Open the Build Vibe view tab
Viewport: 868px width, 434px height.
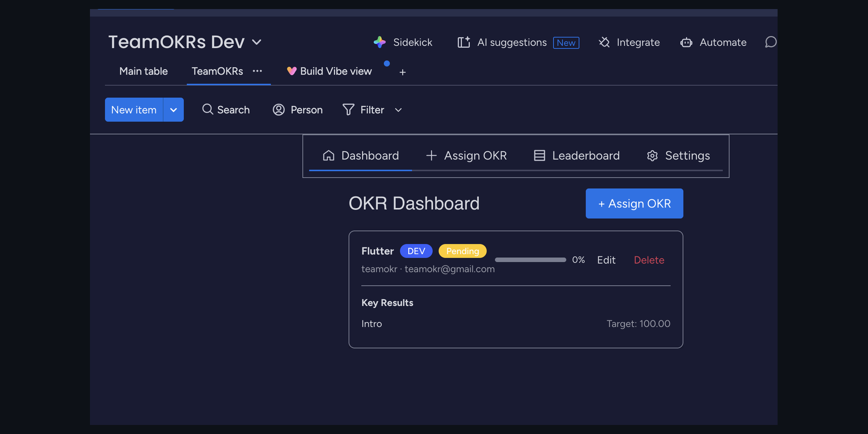336,71
